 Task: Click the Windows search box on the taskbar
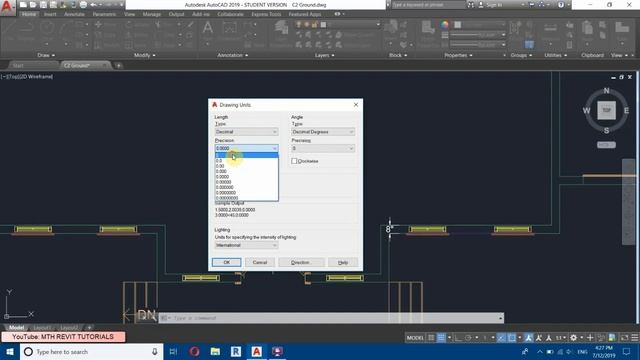91,351
